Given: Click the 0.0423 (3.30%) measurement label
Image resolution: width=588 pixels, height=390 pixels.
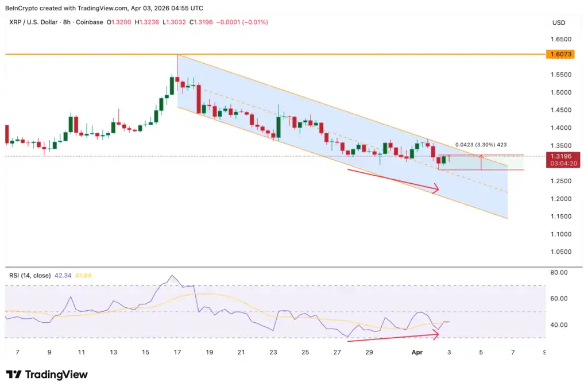Looking at the screenshot, I should [x=481, y=145].
